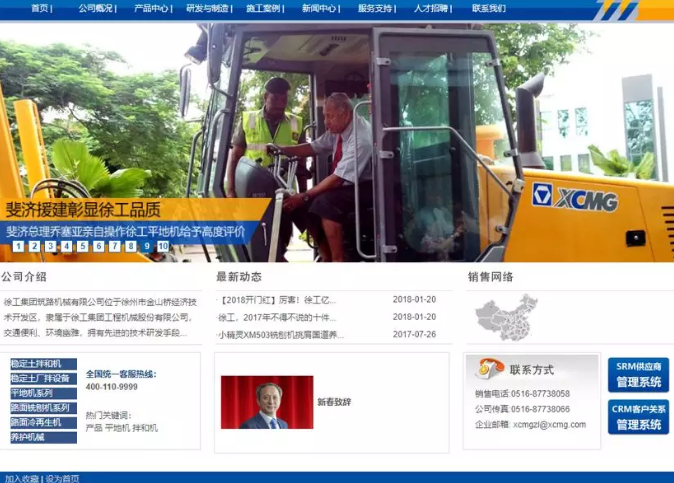Viewport: 674px width, 483px height.
Task: Click the banner headline 斐济援建彰显徐工品质
Action: 83,210
